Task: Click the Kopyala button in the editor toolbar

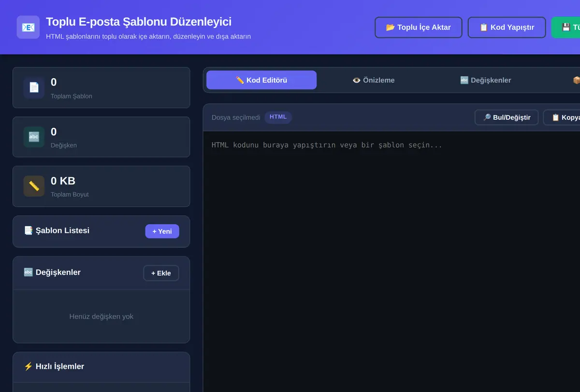Action: tap(562, 117)
